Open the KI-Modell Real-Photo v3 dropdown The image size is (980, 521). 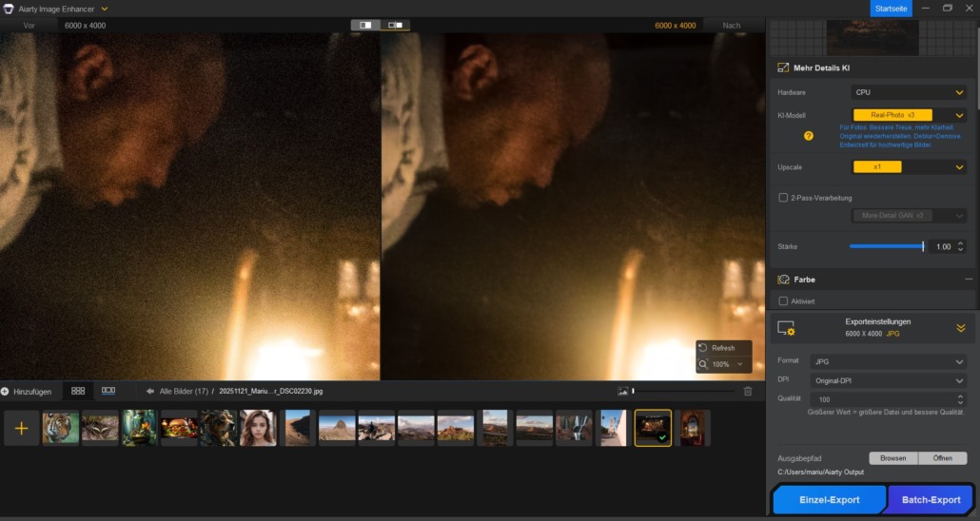909,115
